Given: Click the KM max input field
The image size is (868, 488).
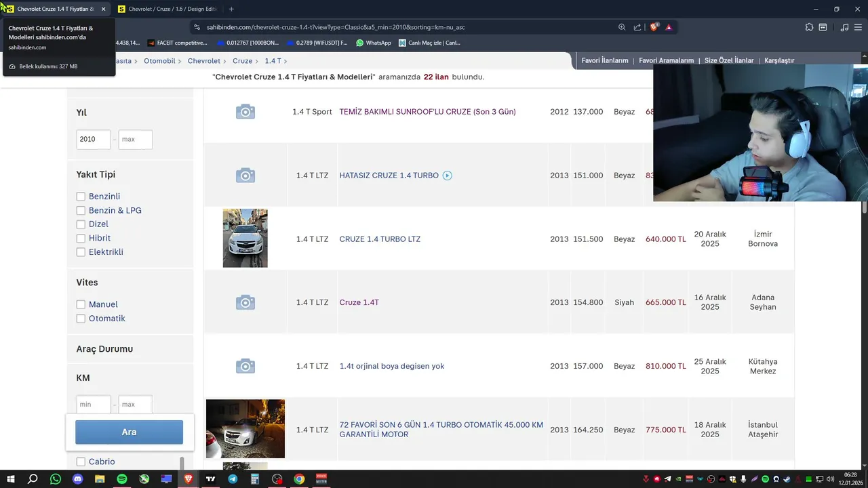Looking at the screenshot, I should point(136,405).
